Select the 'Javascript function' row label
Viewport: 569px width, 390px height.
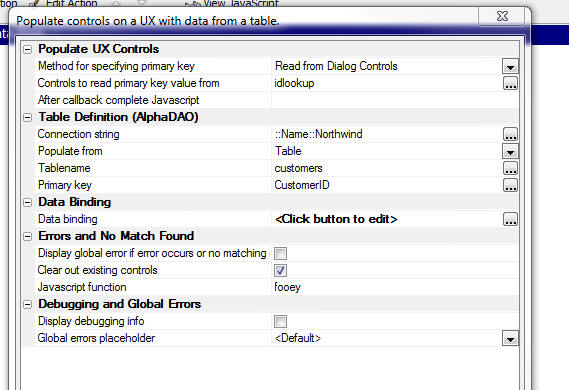click(x=82, y=287)
